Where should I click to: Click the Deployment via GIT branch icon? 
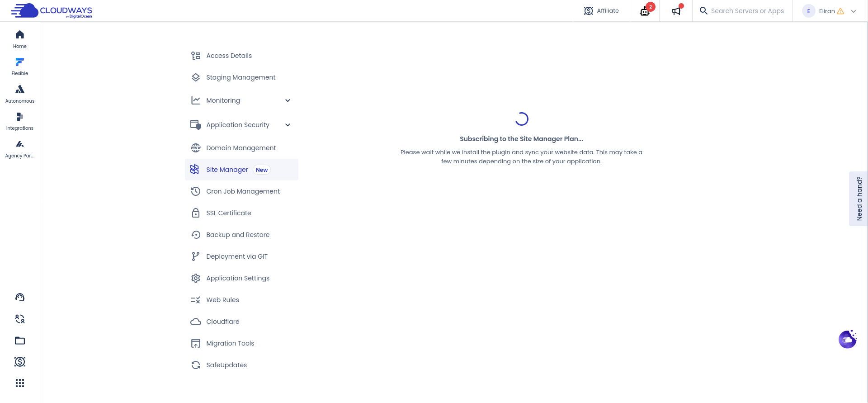click(195, 256)
